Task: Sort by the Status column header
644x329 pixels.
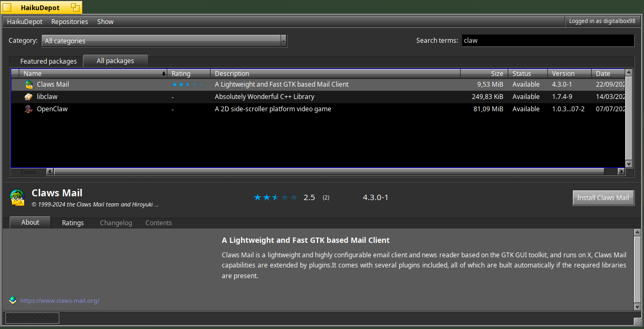Action: [x=528, y=74]
